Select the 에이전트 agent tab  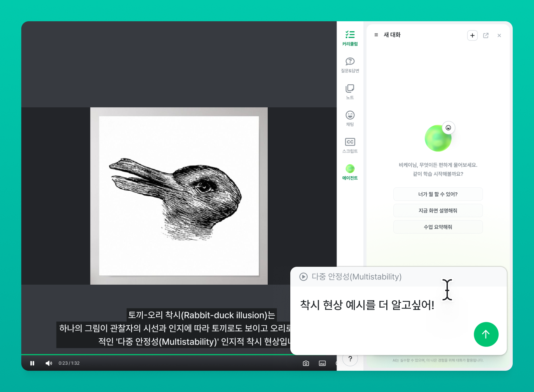pyautogui.click(x=350, y=172)
